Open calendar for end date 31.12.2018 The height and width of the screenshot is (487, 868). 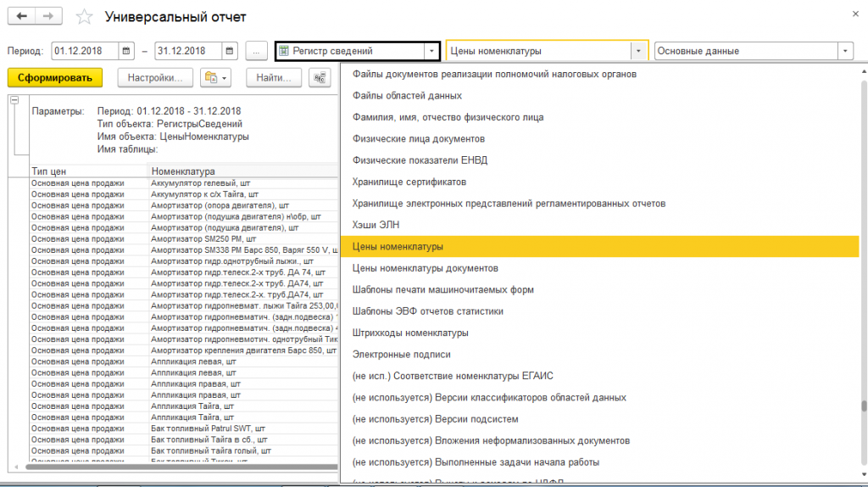(x=231, y=51)
